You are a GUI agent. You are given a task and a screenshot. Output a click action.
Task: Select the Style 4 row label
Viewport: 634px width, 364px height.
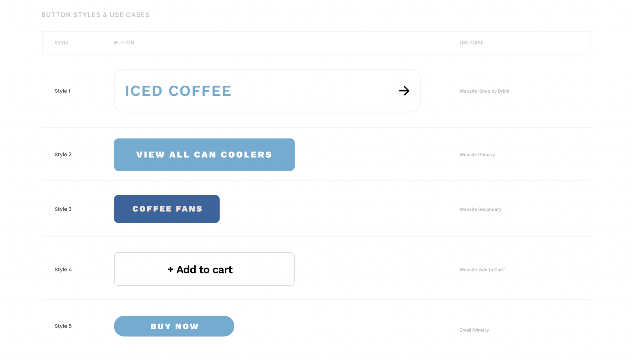(63, 270)
